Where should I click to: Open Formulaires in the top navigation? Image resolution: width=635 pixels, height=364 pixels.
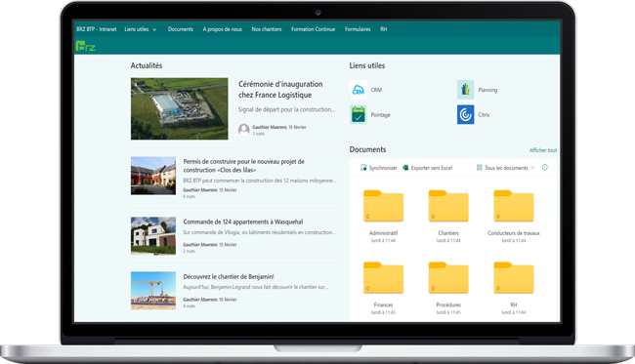[x=358, y=29]
